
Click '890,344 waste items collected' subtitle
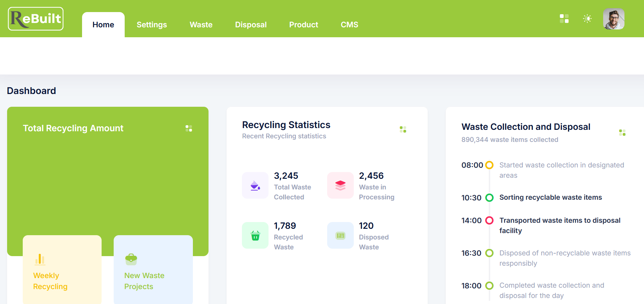[510, 139]
